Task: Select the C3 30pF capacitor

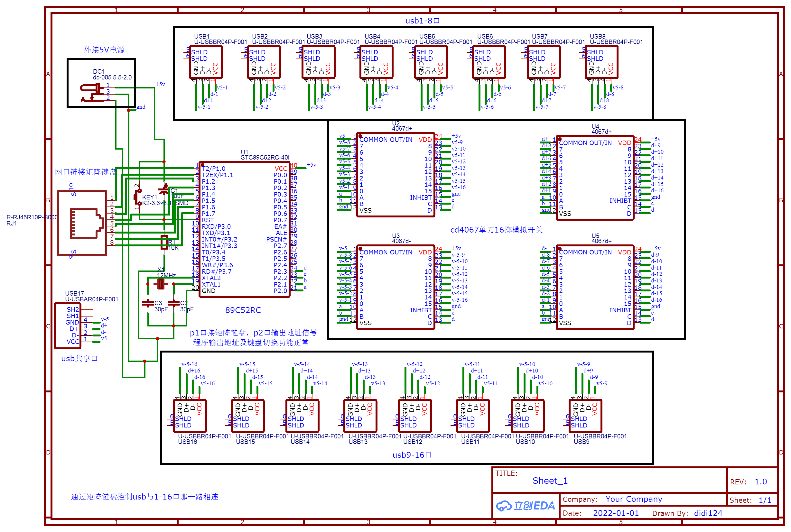Action: tap(148, 303)
